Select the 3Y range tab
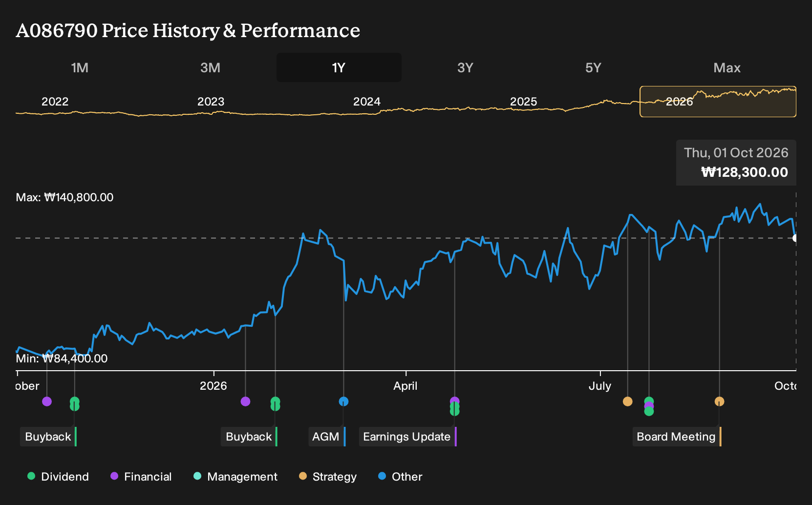Viewport: 812px width, 505px height. click(465, 67)
